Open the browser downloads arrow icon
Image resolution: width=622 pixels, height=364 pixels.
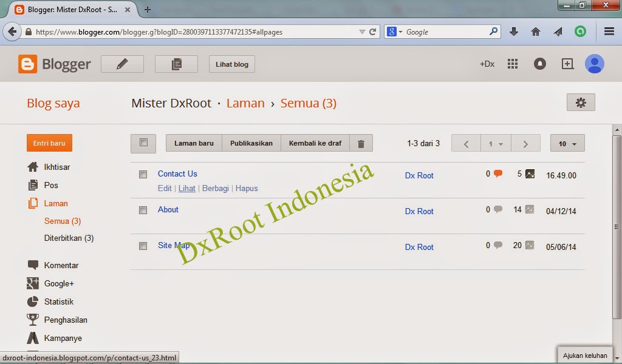pyautogui.click(x=514, y=32)
